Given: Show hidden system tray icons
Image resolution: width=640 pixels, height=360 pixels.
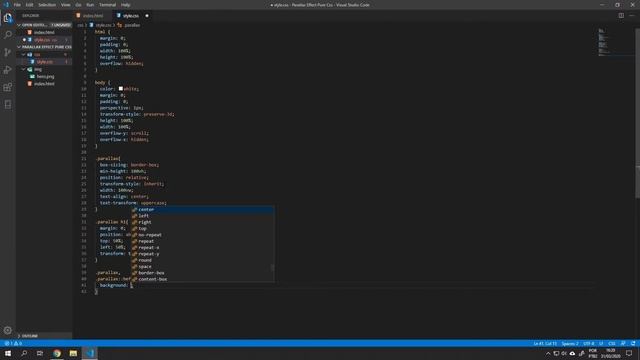Looking at the screenshot, I should tap(548, 353).
